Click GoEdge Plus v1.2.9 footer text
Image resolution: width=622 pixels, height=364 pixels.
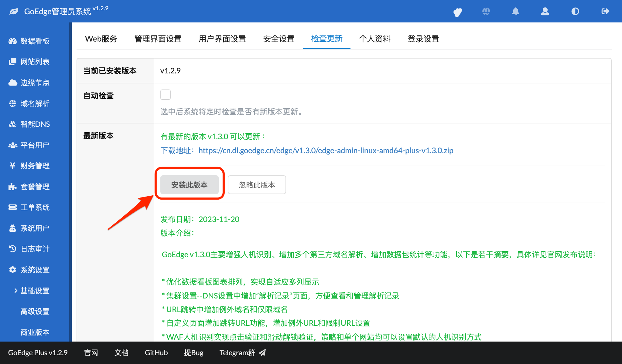click(38, 352)
